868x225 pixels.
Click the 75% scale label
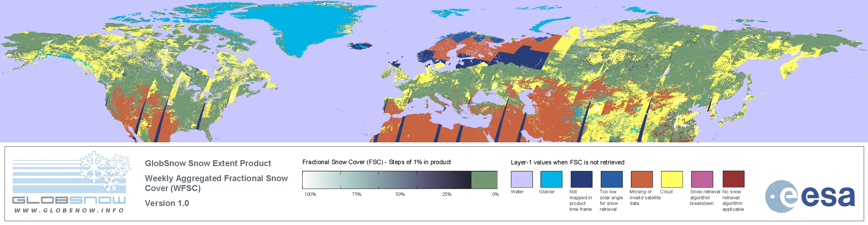coord(357,194)
